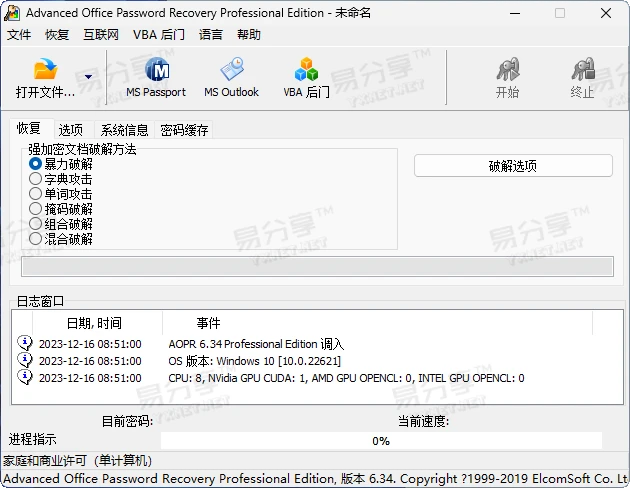Close the Advanced Office Password Recovery window
This screenshot has width=630, height=488.
606,13
